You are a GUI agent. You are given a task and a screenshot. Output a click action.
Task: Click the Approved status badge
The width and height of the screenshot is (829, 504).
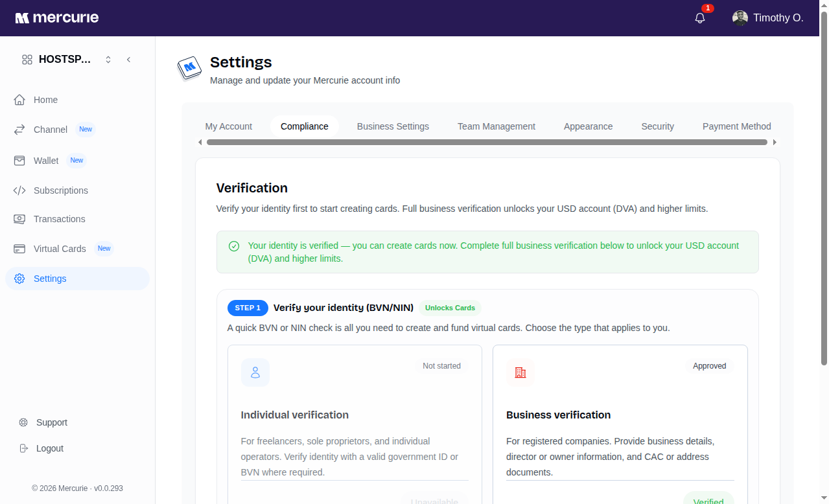point(710,366)
